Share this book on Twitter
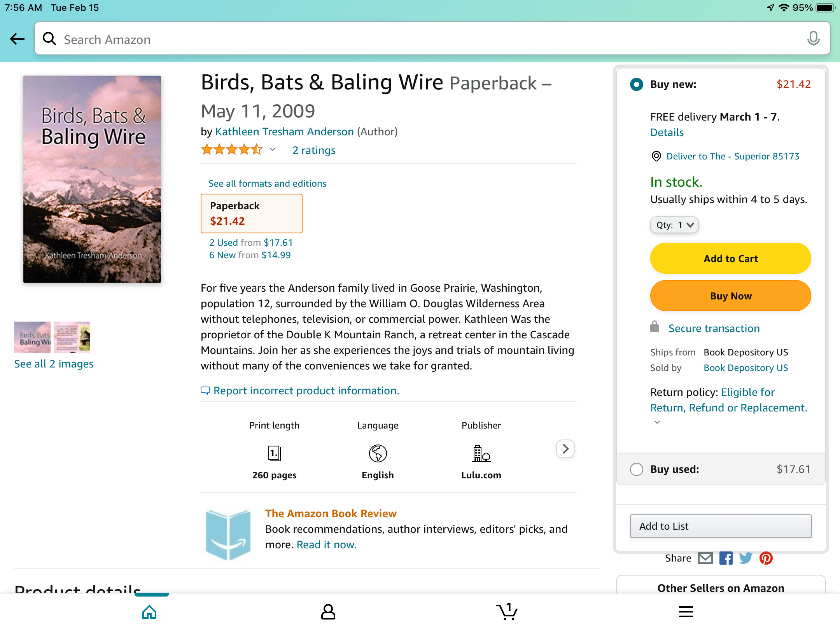Screen dimensions: 840x630 [x=745, y=558]
